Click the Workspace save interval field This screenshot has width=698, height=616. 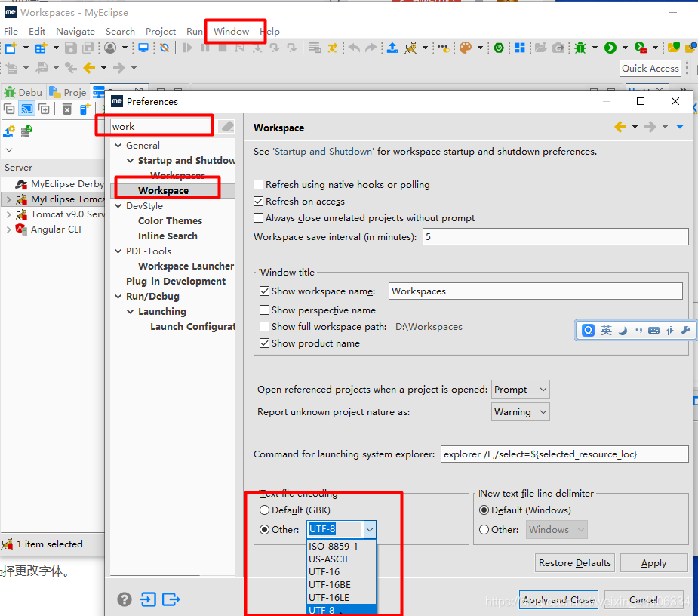click(x=555, y=237)
